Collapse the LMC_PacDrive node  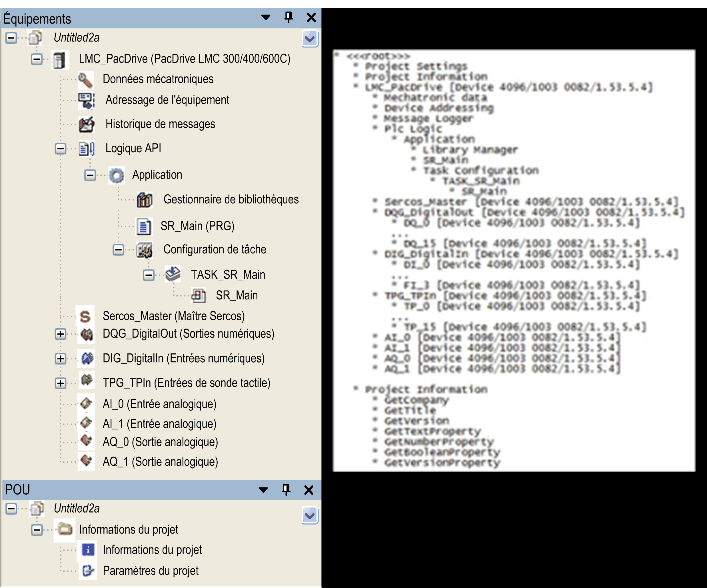coord(37,59)
